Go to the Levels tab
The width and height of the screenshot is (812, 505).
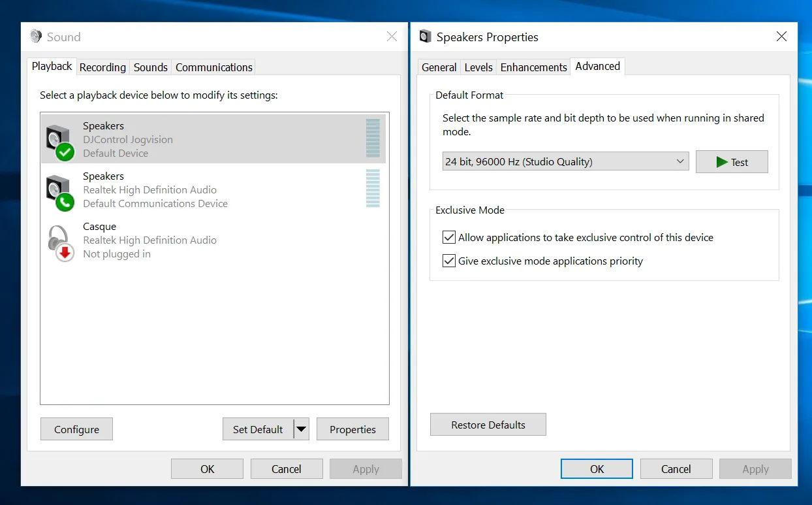[478, 67]
